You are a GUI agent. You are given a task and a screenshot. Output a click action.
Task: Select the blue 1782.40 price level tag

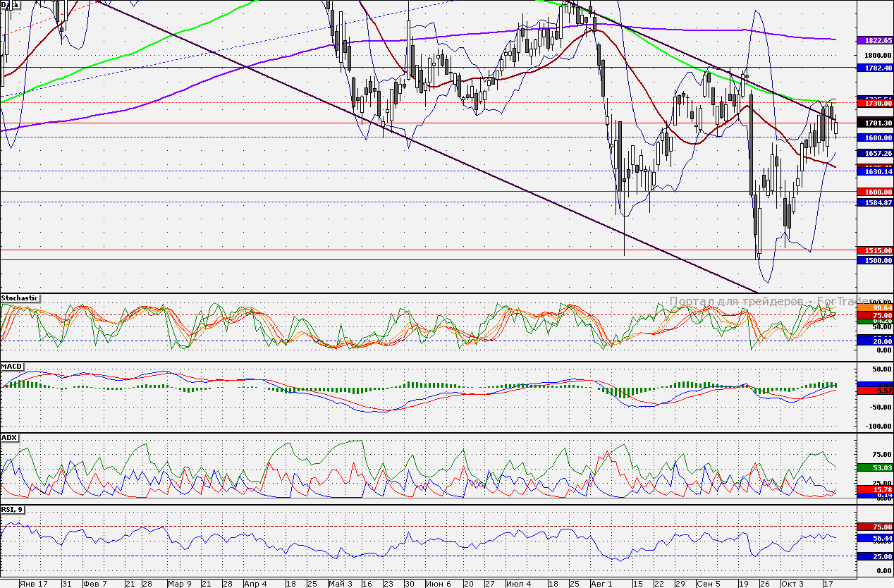(x=874, y=68)
